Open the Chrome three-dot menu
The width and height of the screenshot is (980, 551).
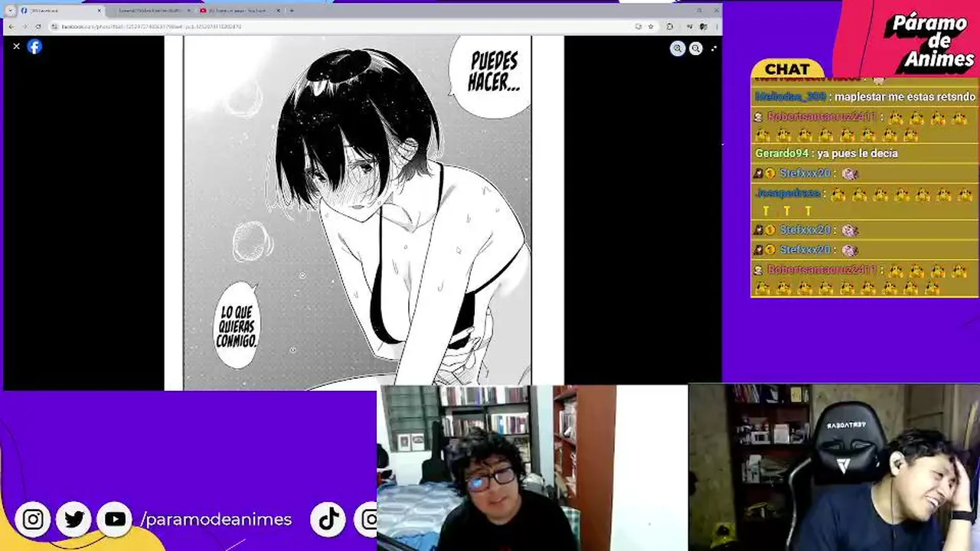[x=715, y=26]
